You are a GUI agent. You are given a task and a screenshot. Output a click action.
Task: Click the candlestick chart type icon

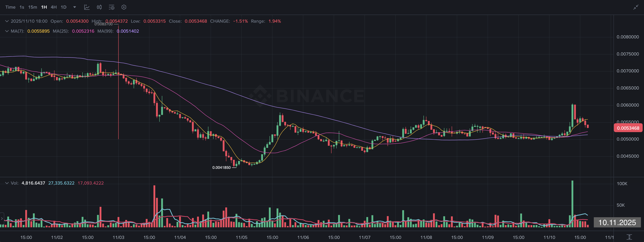[x=99, y=7]
